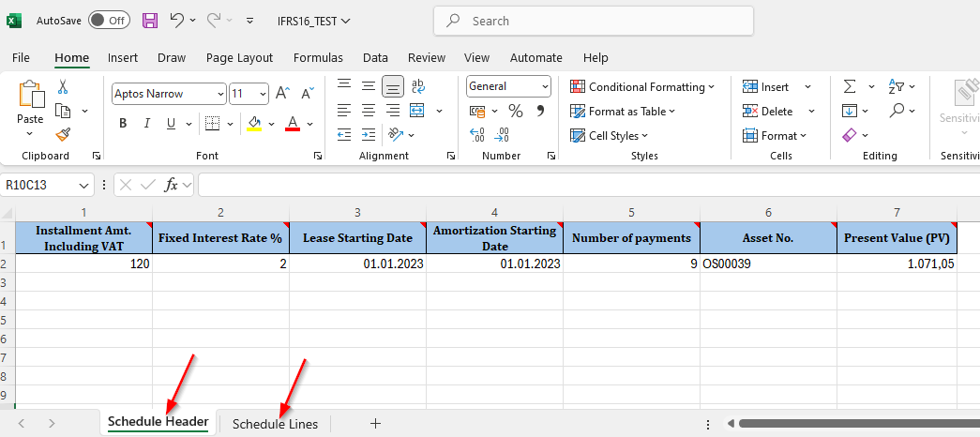The width and height of the screenshot is (980, 437).
Task: Click the Redo arrow icon
Action: point(214,20)
